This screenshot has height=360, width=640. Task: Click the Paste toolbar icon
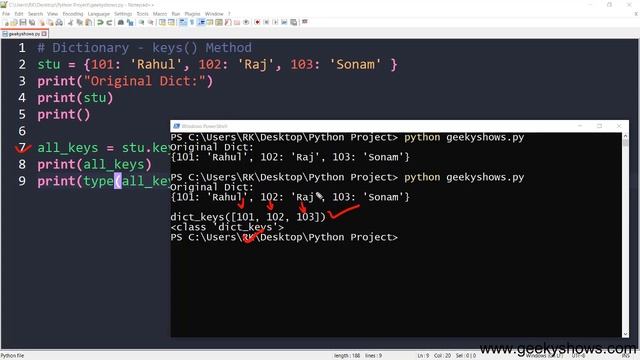pyautogui.click(x=88, y=22)
